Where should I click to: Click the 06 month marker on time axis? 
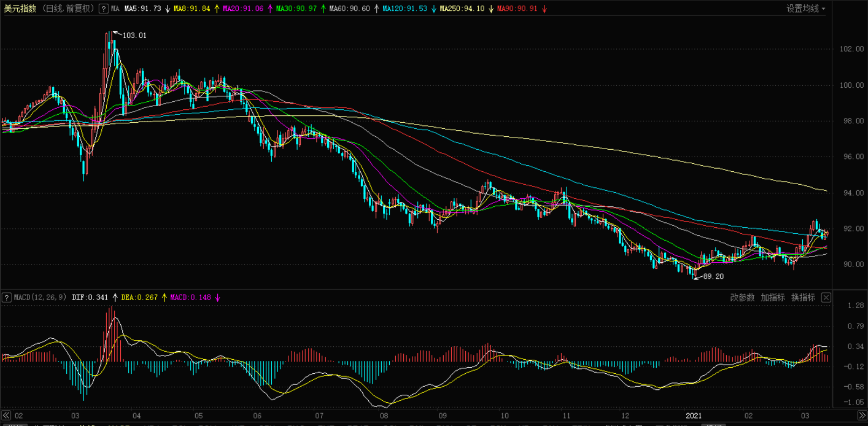pyautogui.click(x=257, y=416)
